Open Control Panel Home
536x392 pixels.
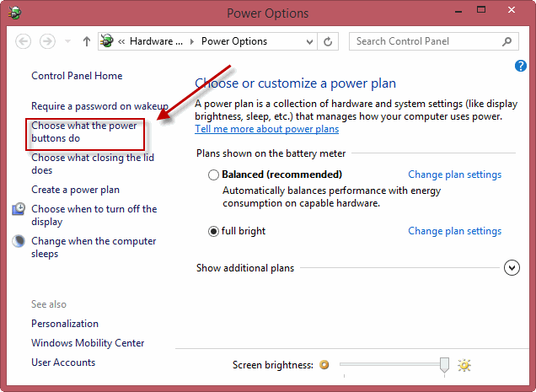(77, 76)
